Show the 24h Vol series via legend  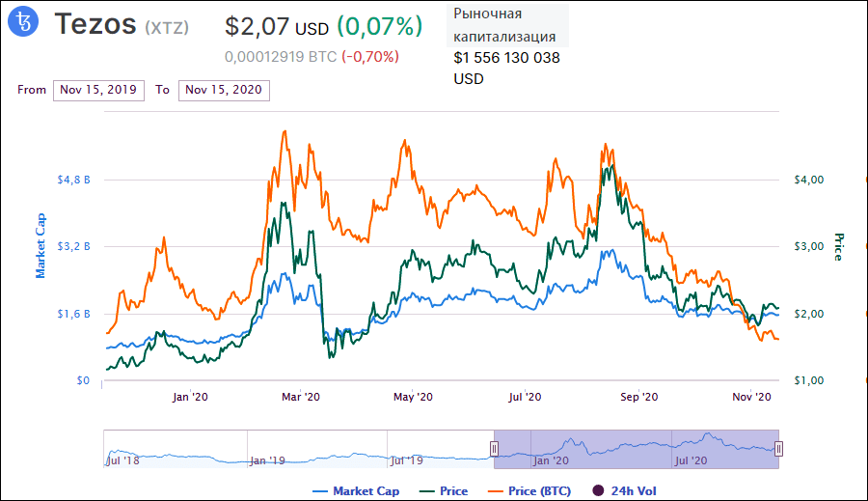tap(623, 491)
